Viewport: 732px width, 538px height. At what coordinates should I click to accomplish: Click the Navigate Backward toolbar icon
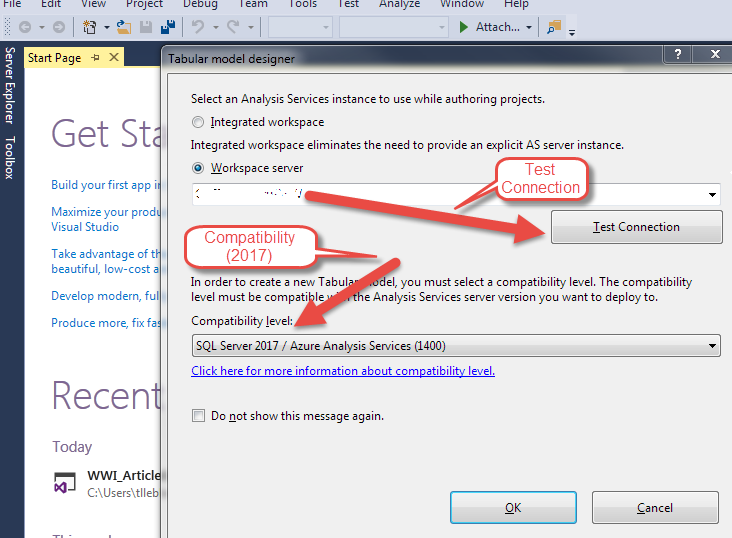(25, 28)
